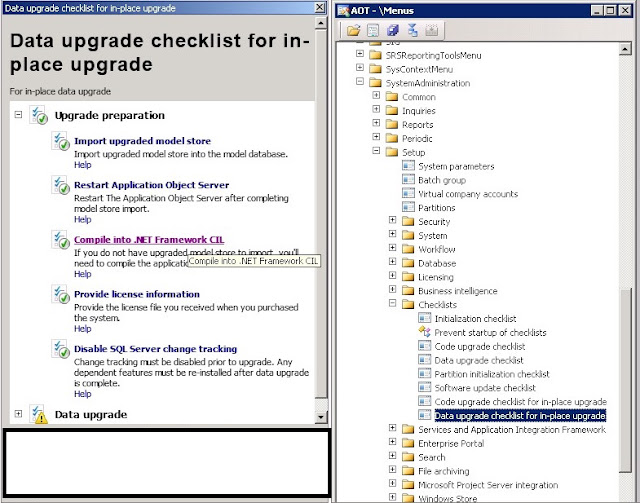
Task: Click the checkmark icon beside Provide license information
Action: pyautogui.click(x=60, y=294)
